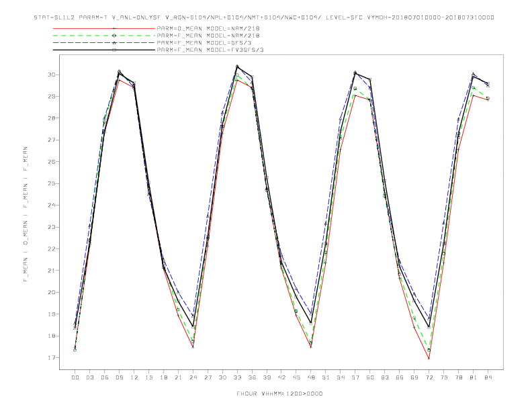Select legend label PARM=O_MEAN MODEL=NAM/218
Viewport: 532px width, 411px height.
[x=208, y=28]
